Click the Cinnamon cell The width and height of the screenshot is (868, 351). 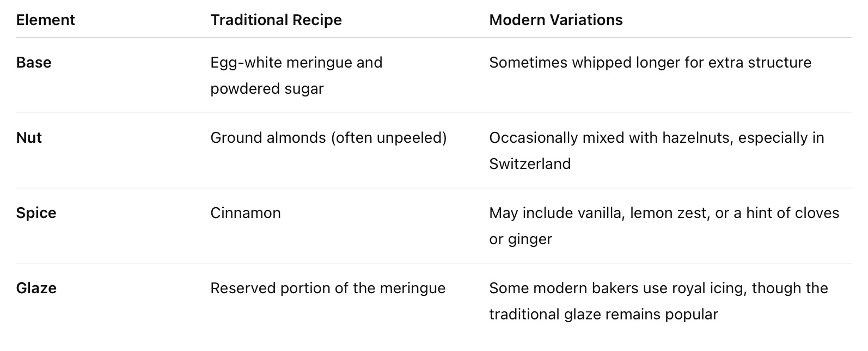click(x=246, y=213)
